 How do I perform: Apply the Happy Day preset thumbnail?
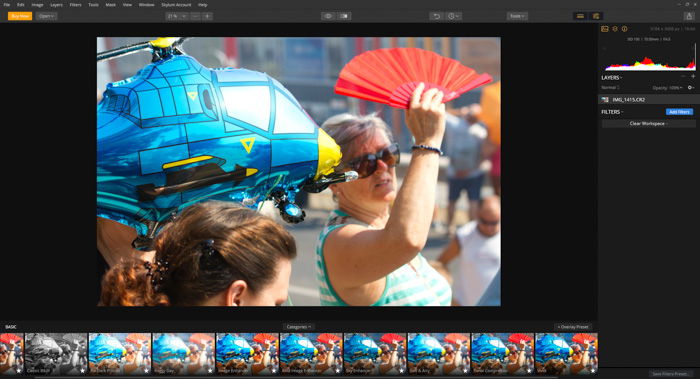click(x=183, y=353)
